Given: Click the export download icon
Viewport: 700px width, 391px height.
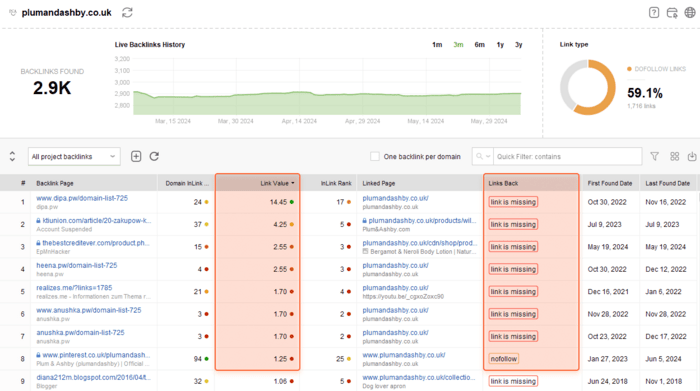Looking at the screenshot, I should (x=692, y=156).
